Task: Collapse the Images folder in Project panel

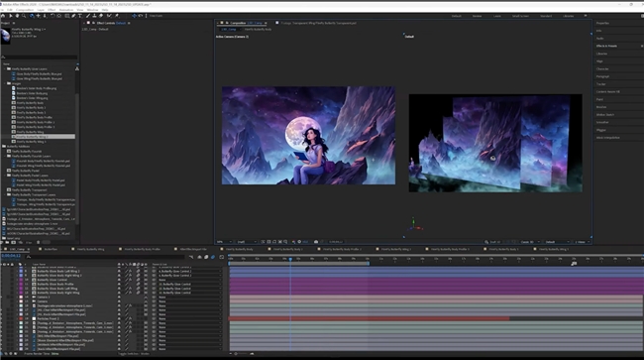Action: [5, 83]
